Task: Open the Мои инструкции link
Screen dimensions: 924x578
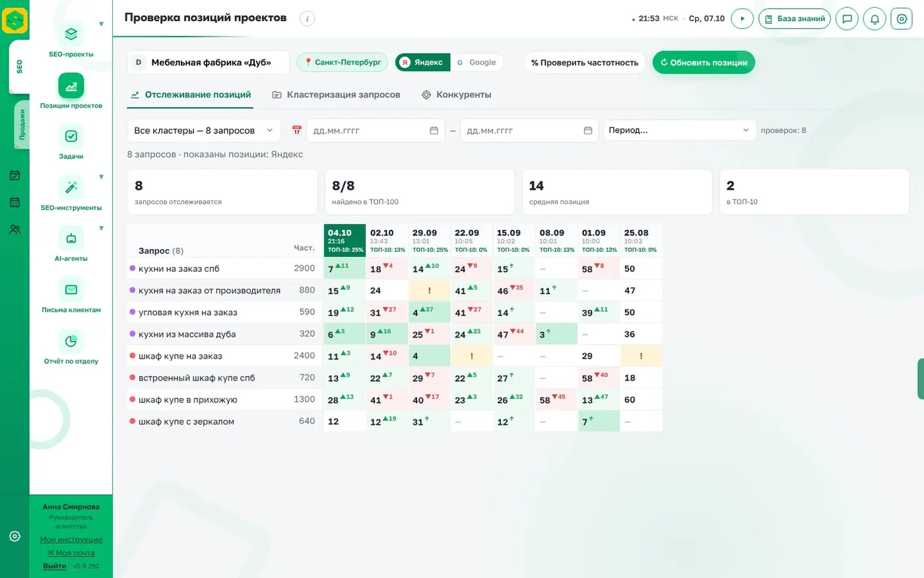Action: point(71,540)
